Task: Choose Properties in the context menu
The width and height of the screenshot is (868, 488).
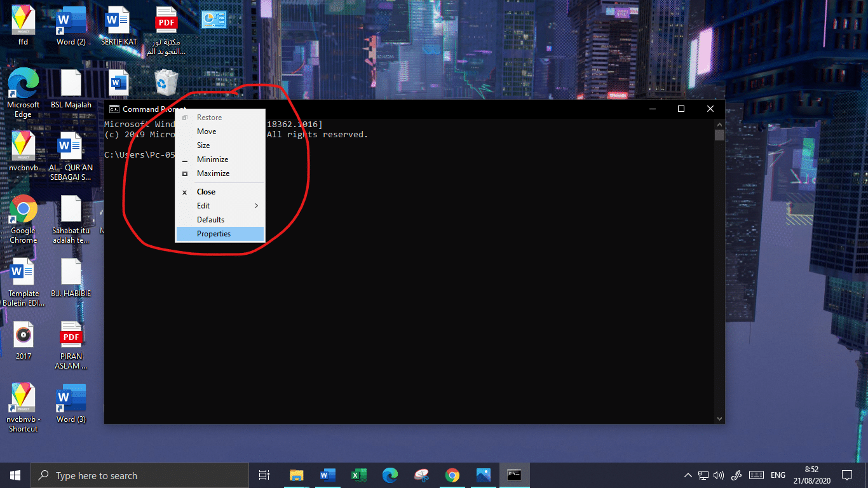Action: click(220, 234)
